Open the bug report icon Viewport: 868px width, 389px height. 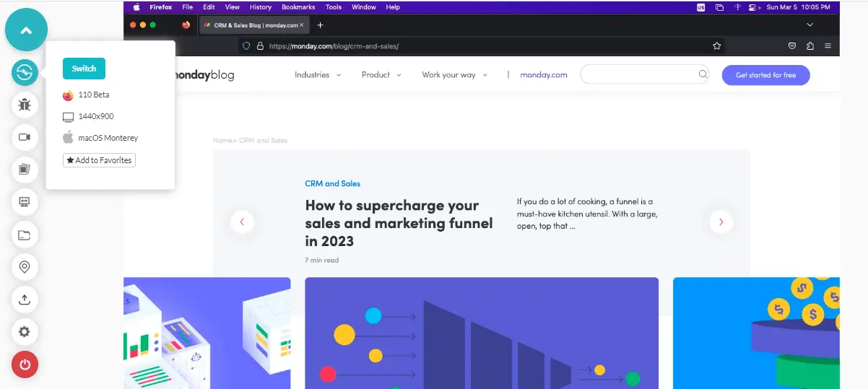(25, 105)
